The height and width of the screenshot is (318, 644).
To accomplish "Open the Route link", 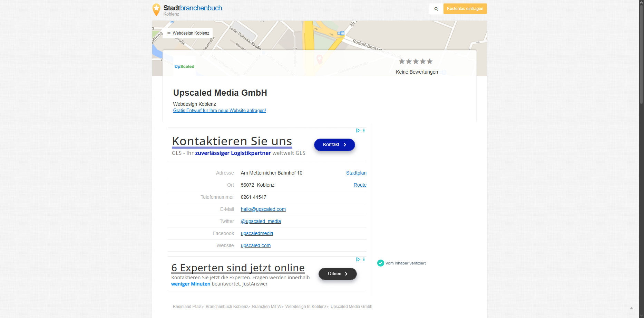I will (360, 185).
